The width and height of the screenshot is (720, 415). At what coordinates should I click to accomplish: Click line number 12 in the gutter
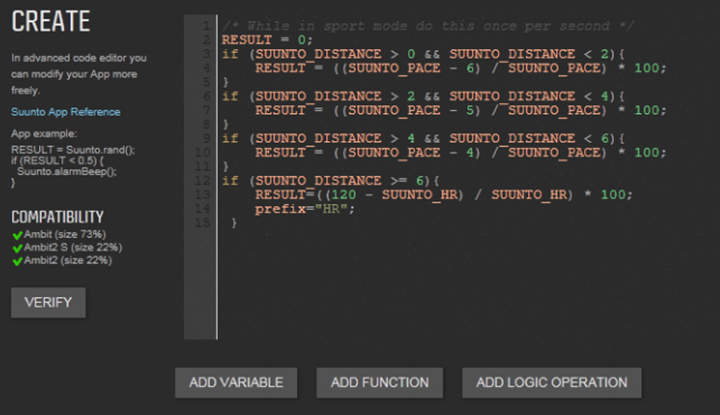click(x=202, y=180)
